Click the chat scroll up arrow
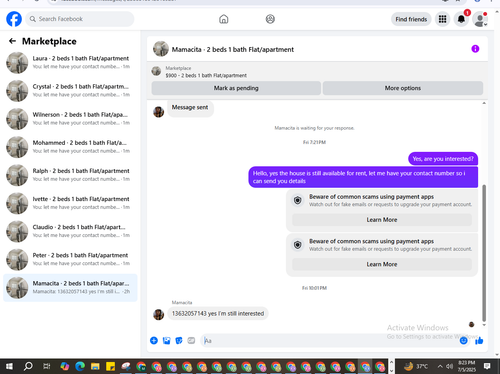Viewport: 500px width, 374px height. (x=484, y=103)
